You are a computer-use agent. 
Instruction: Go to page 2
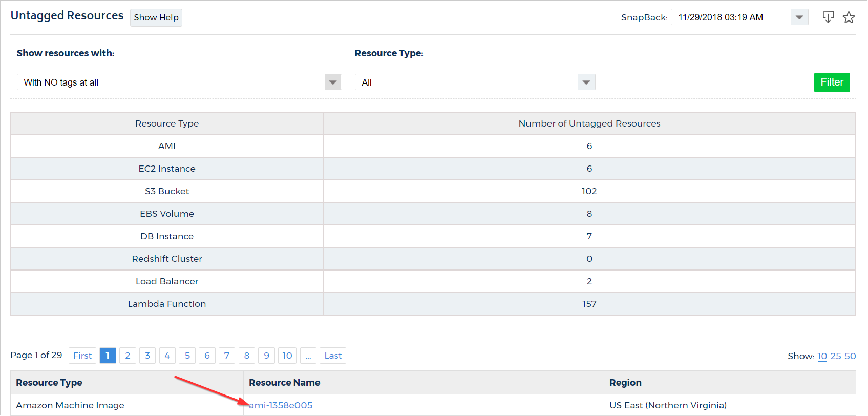click(128, 356)
